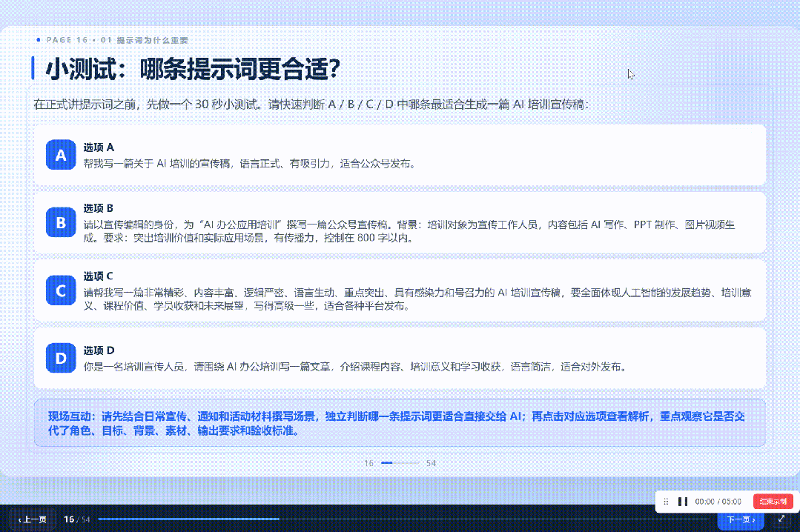Click the "选项 D" heading
This screenshot has width=800, height=532.
[99, 350]
